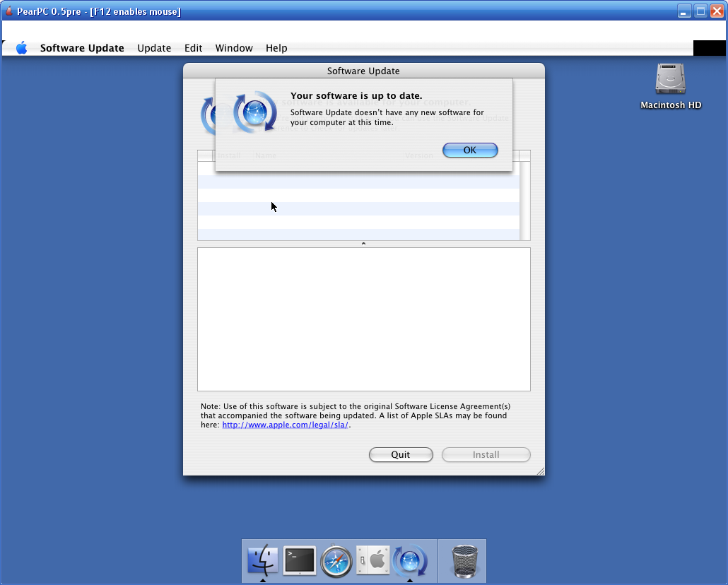
Task: Follow the apple.com/legal/sla link
Action: (285, 425)
